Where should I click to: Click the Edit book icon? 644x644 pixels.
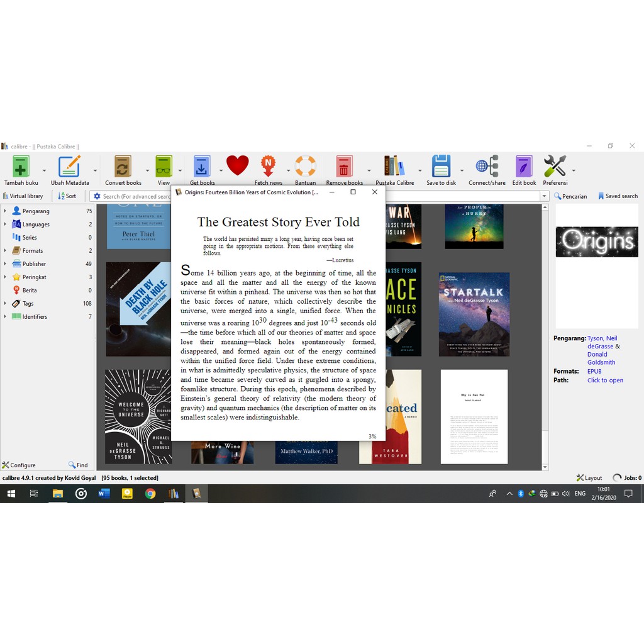[x=524, y=167]
